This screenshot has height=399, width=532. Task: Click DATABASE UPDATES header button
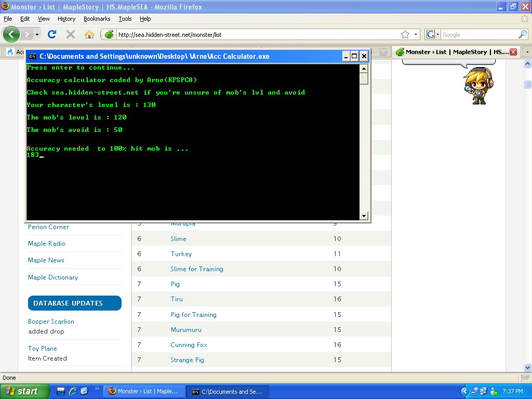[x=75, y=303]
